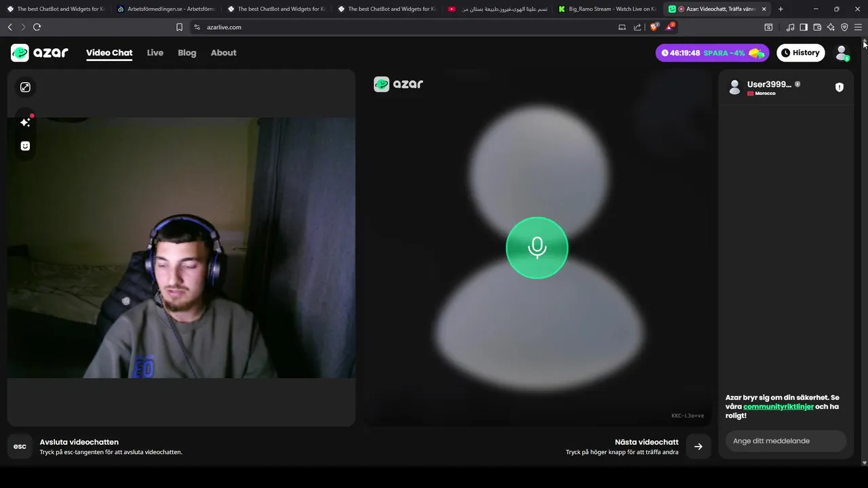Open the About tab
The image size is (868, 488).
pyautogui.click(x=224, y=53)
